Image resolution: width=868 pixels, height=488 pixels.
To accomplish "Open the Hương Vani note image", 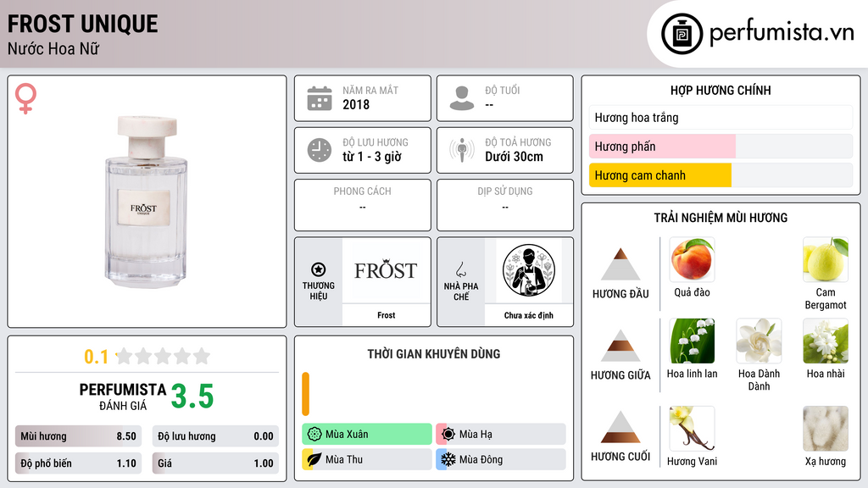I will pos(692,428).
